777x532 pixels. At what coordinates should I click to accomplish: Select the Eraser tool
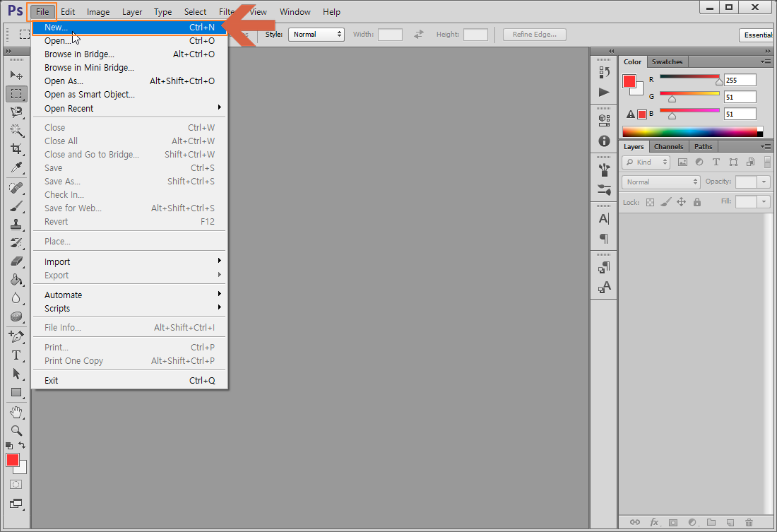pyautogui.click(x=16, y=261)
